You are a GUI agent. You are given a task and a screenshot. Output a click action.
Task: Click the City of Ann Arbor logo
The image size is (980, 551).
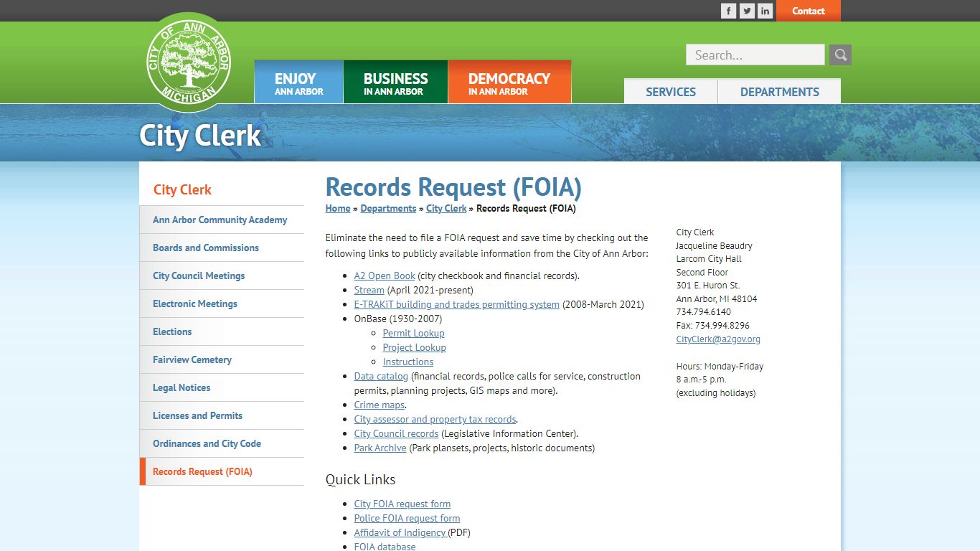click(x=189, y=62)
